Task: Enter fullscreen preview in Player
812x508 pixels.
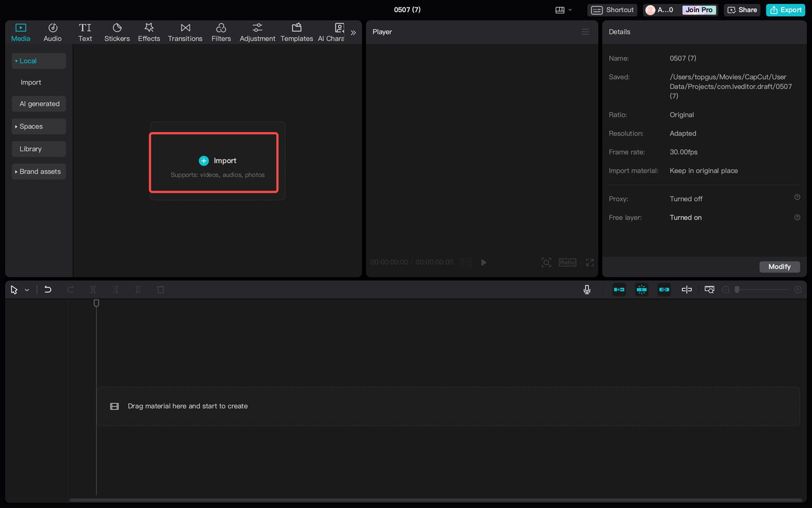Action: point(589,262)
